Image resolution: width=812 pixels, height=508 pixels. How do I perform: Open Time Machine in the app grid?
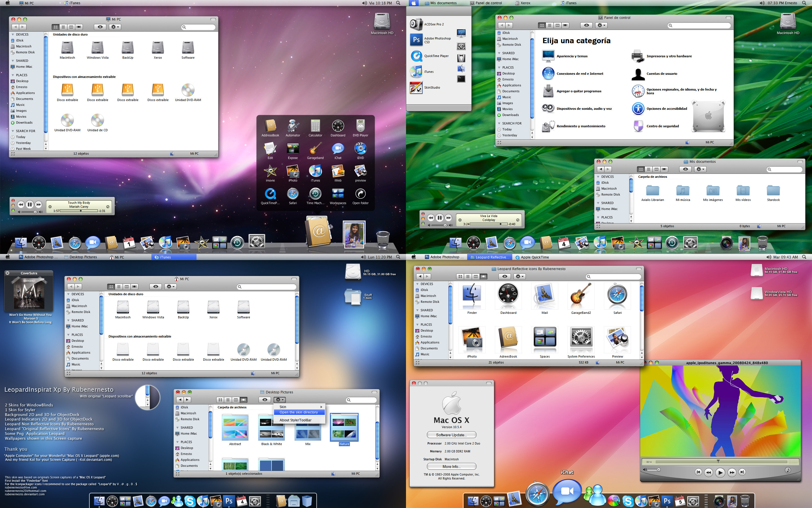click(315, 194)
